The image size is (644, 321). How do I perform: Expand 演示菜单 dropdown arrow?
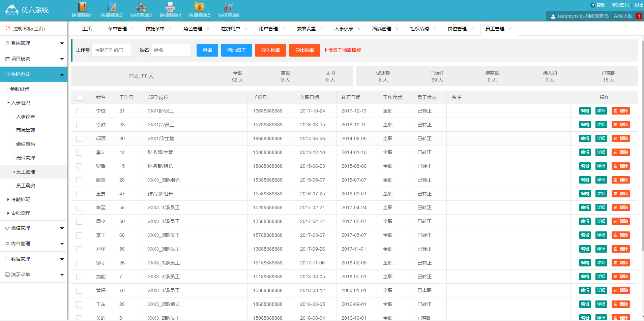(x=62, y=275)
